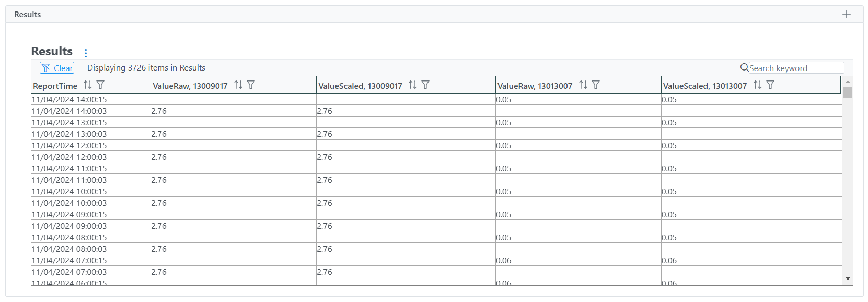Sort the ValueScaled, 13009017 column
This screenshot has width=868, height=302.
point(413,85)
